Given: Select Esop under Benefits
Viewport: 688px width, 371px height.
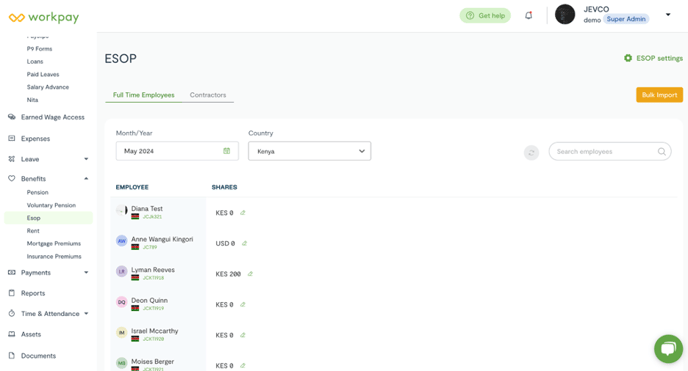Looking at the screenshot, I should click(x=48, y=218).
